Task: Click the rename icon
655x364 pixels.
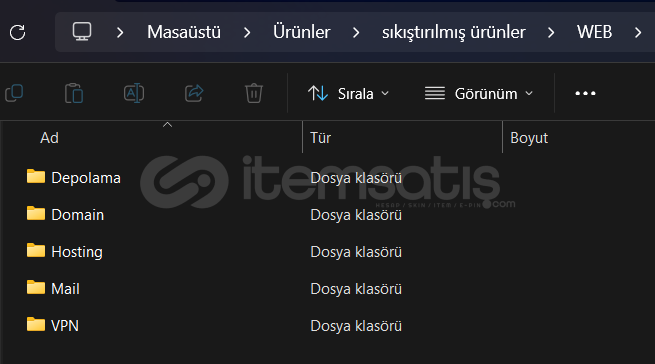Action: tap(134, 93)
